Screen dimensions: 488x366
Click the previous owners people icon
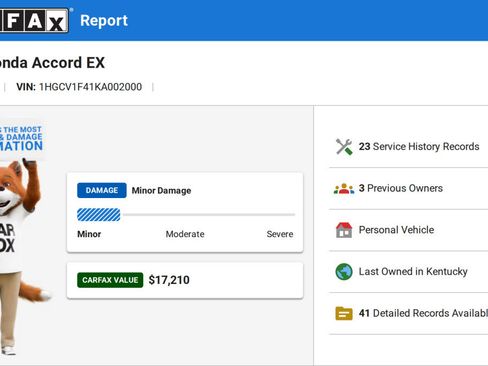coord(344,189)
